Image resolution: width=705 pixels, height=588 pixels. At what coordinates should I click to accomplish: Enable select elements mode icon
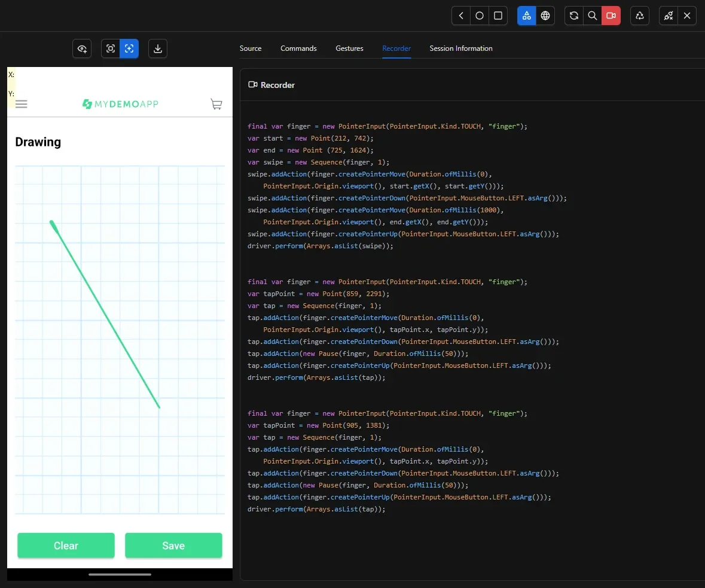(x=111, y=48)
